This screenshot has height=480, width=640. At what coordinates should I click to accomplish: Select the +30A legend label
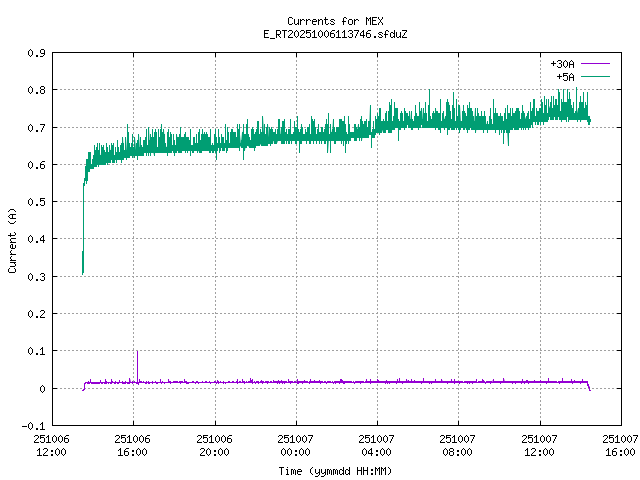point(562,64)
